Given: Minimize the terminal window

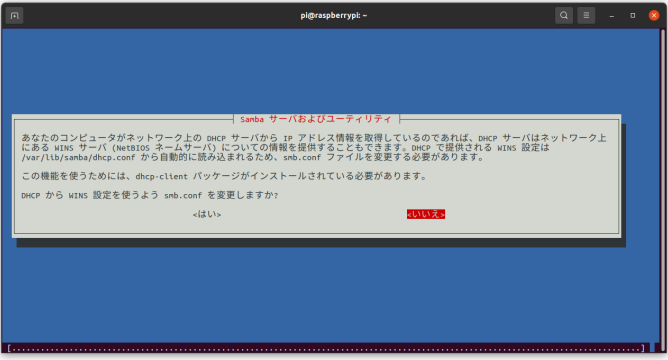Looking at the screenshot, I should pyautogui.click(x=611, y=16).
